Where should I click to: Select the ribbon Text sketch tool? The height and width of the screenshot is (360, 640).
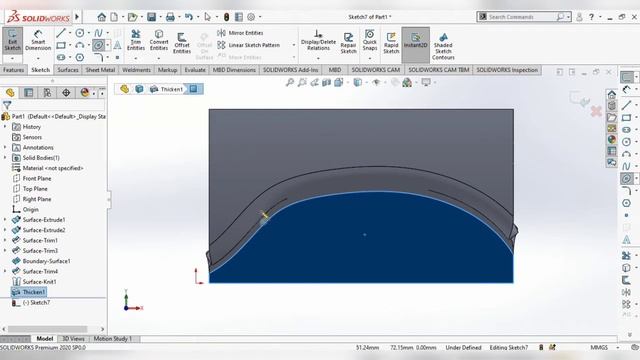pos(117,45)
